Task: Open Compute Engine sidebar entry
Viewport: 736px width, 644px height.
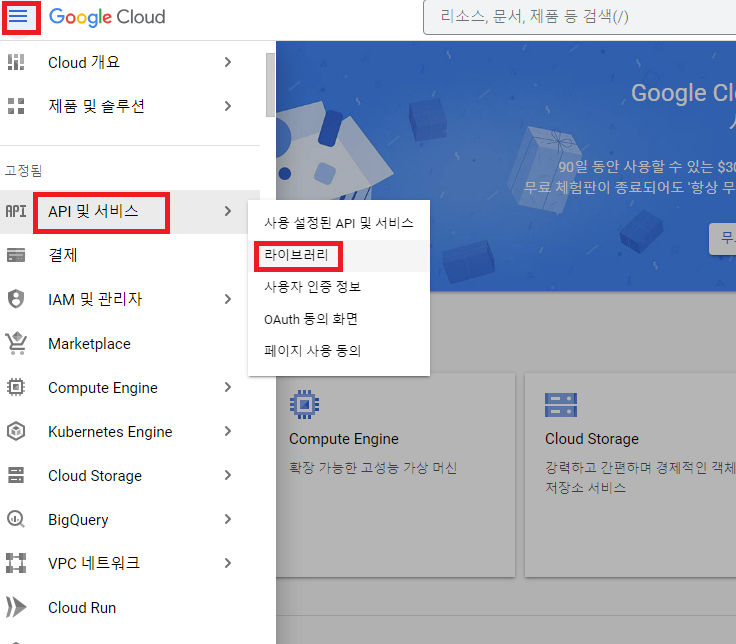Action: point(103,388)
